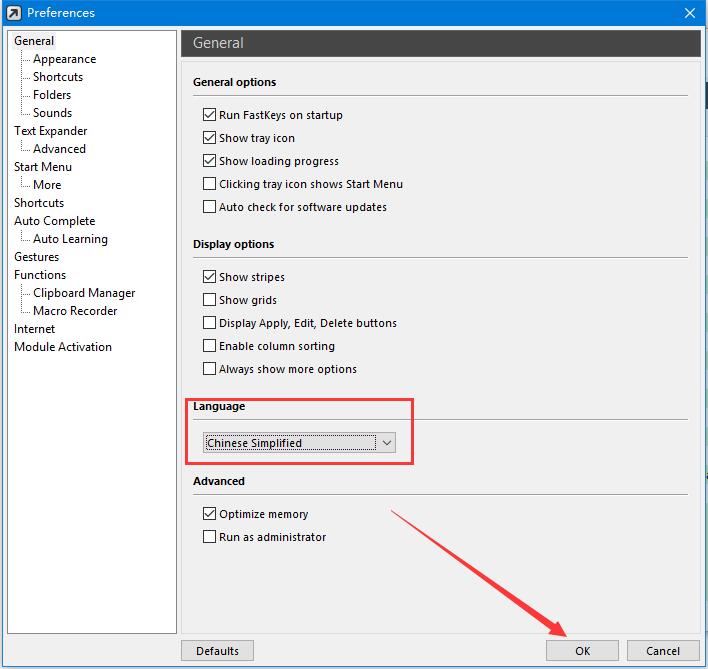This screenshot has width=708, height=669.
Task: Enable Auto check for software updates
Action: pyautogui.click(x=210, y=207)
